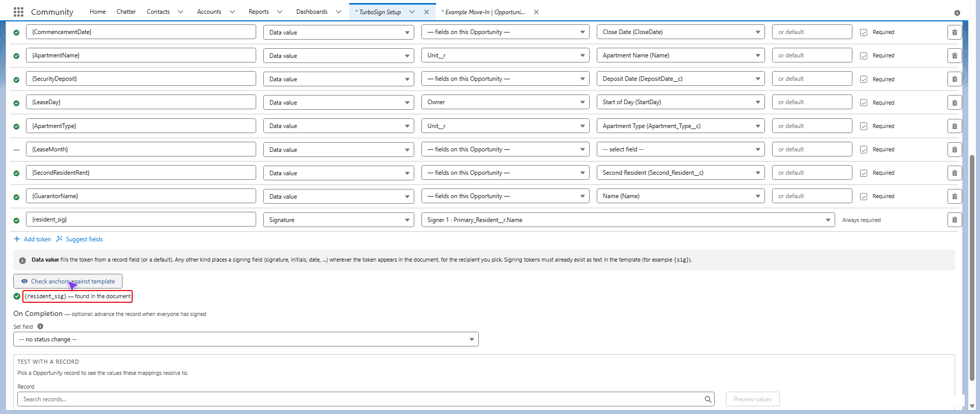Viewport: 980px width, 414px height.
Task: Open the Chatter nav item
Action: pos(126,12)
